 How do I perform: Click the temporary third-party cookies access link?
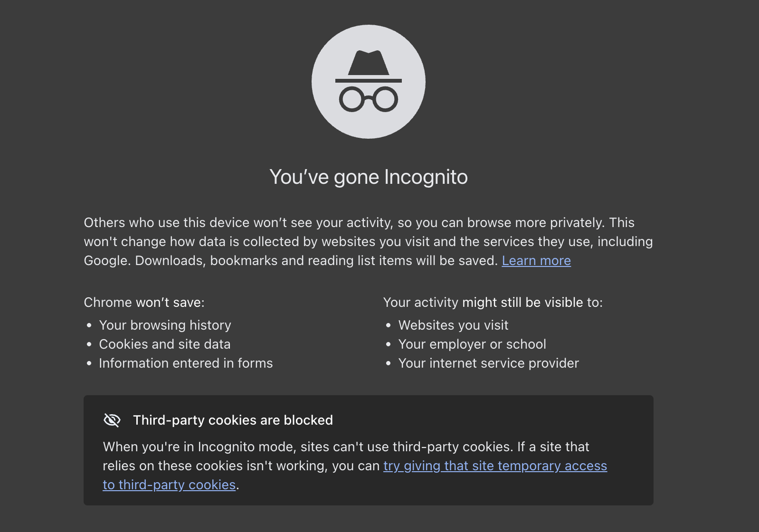(494, 466)
